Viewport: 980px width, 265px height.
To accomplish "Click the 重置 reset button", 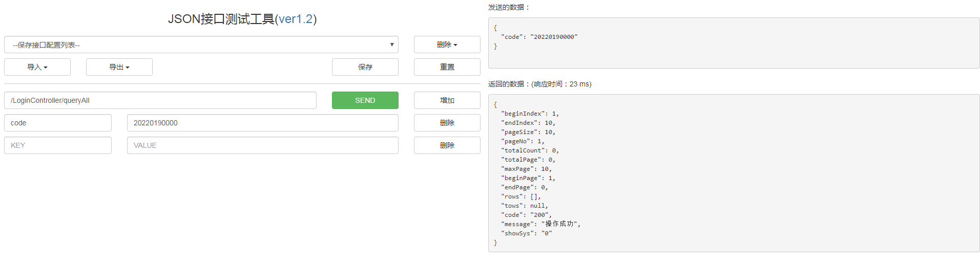I will [x=447, y=67].
